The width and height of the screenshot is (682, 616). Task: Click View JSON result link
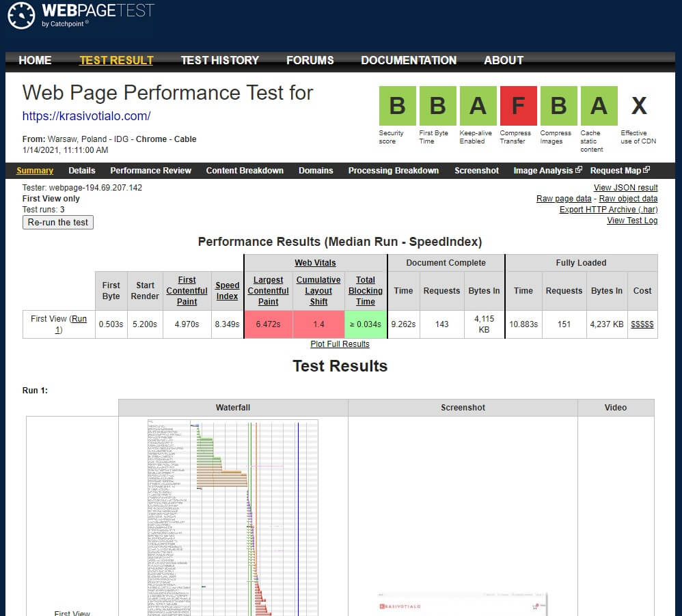[x=625, y=188]
